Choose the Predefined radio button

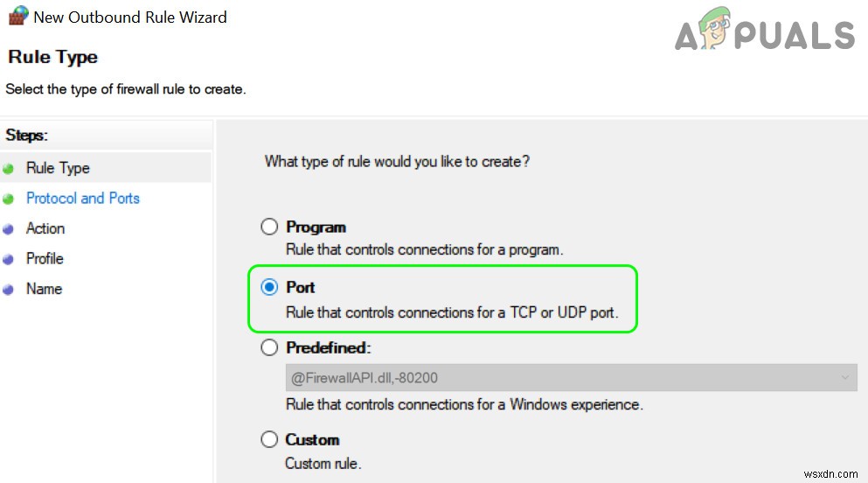[x=269, y=347]
